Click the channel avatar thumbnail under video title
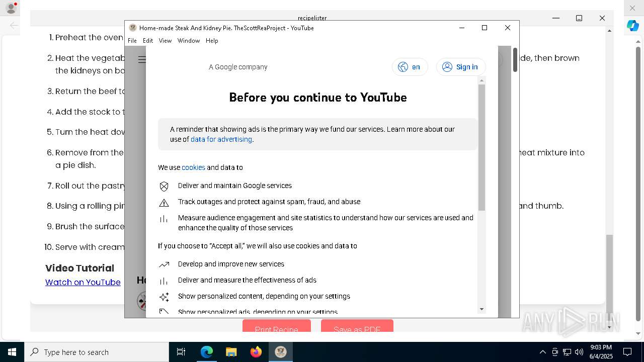 pyautogui.click(x=142, y=301)
